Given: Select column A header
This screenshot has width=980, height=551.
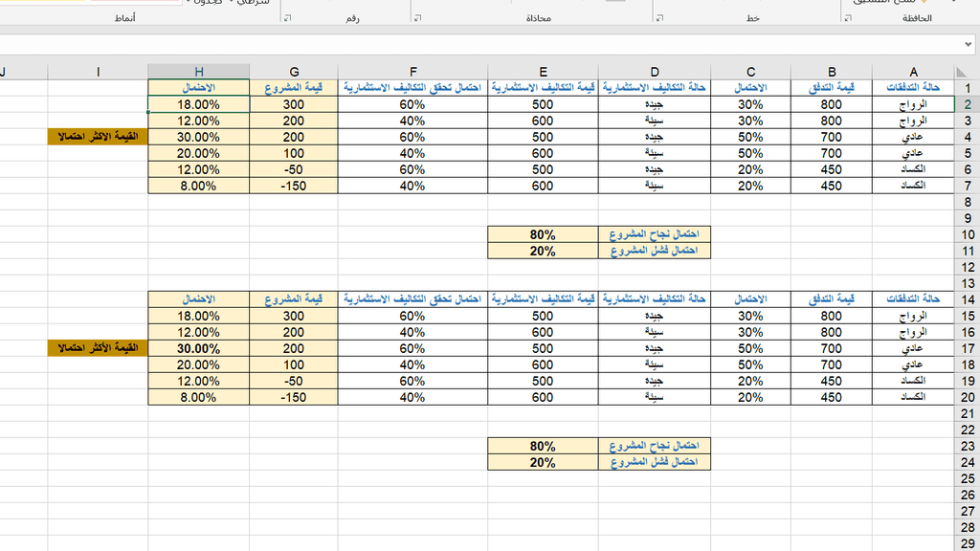Looking at the screenshot, I should [913, 72].
